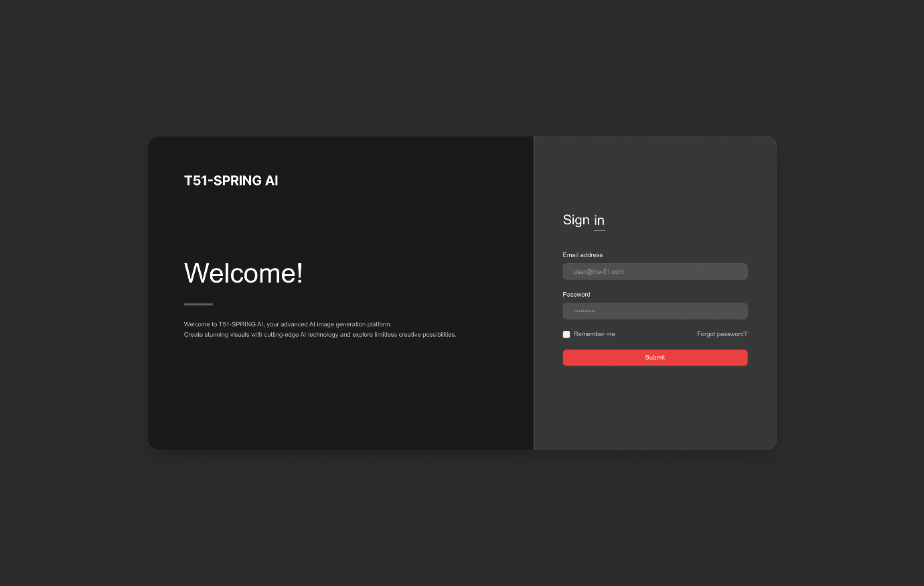This screenshot has height=586, width=924.
Task: Click the underline beneath the Sign in title
Action: click(x=599, y=230)
